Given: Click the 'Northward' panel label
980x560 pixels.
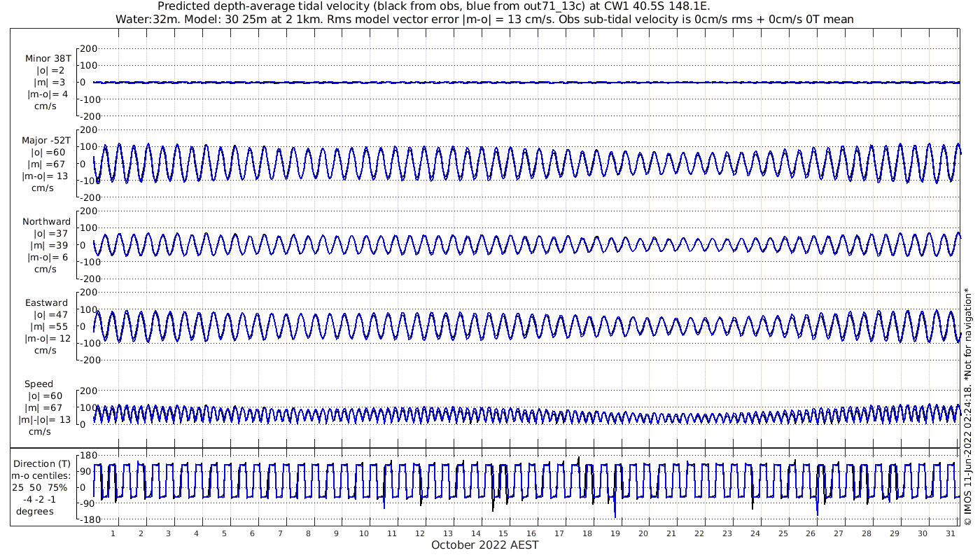Looking at the screenshot, I should point(46,221).
